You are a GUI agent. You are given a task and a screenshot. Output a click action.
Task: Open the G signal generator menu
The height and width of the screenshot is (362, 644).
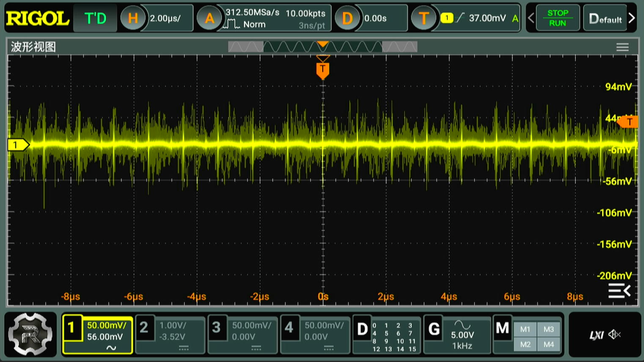pos(434,329)
